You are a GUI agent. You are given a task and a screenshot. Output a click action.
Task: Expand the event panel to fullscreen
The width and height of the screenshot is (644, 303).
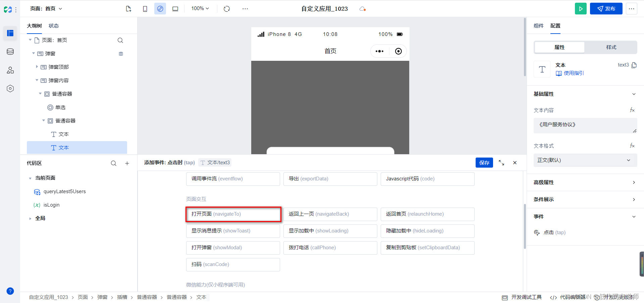(x=501, y=163)
